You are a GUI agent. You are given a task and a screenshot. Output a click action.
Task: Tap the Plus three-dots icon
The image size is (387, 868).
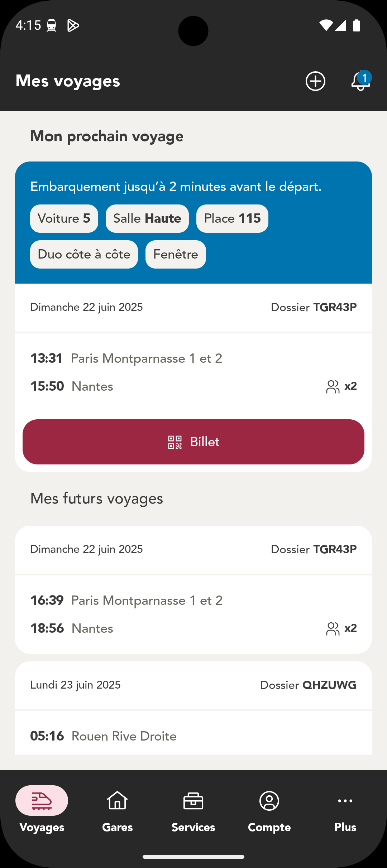(x=345, y=801)
